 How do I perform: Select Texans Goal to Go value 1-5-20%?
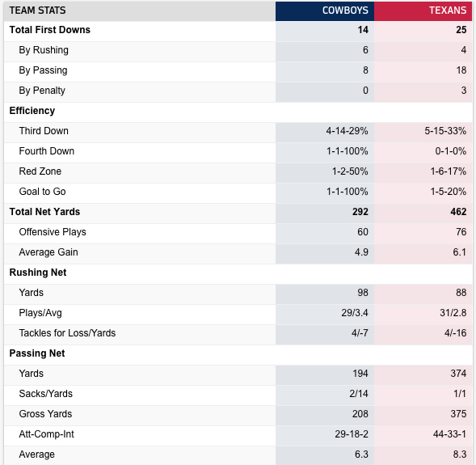(449, 192)
